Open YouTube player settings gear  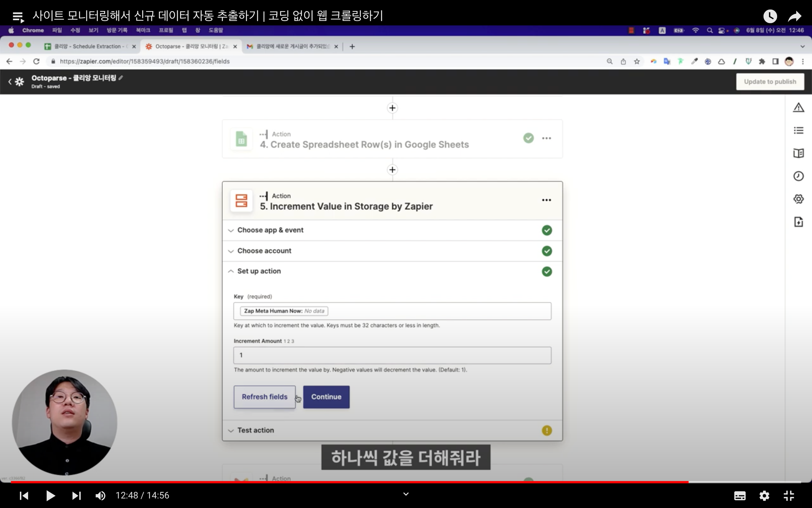764,496
